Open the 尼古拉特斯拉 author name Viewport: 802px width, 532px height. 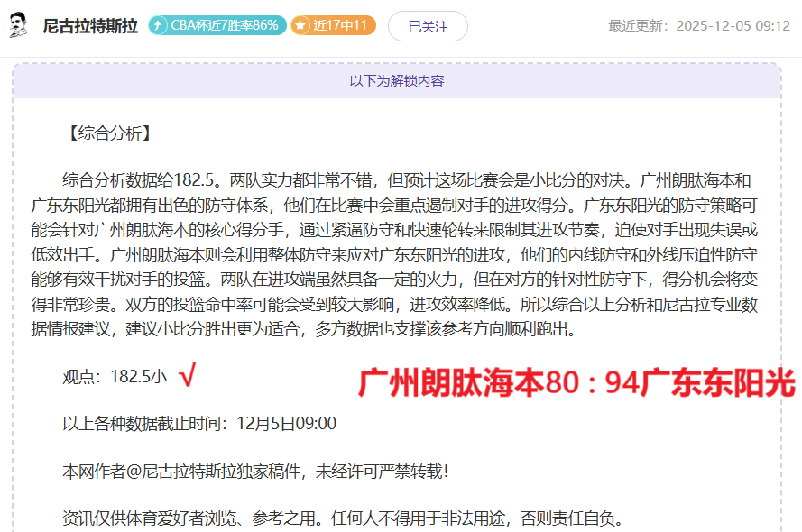pyautogui.click(x=90, y=26)
